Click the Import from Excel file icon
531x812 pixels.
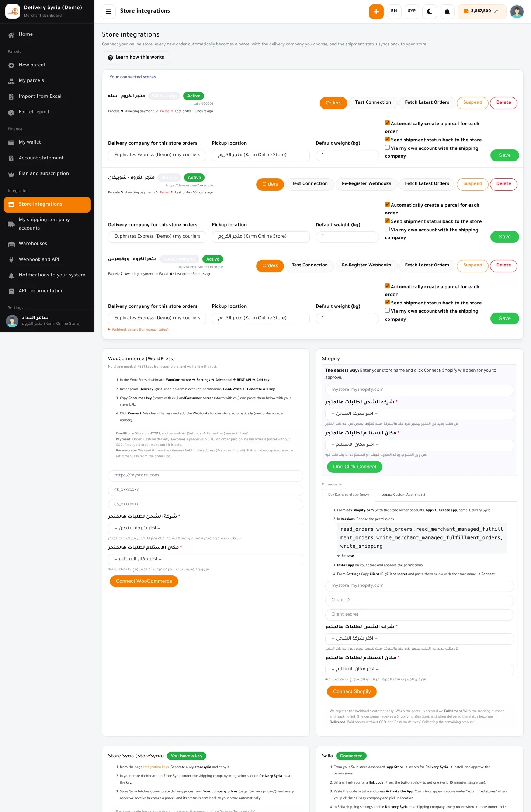11,97
